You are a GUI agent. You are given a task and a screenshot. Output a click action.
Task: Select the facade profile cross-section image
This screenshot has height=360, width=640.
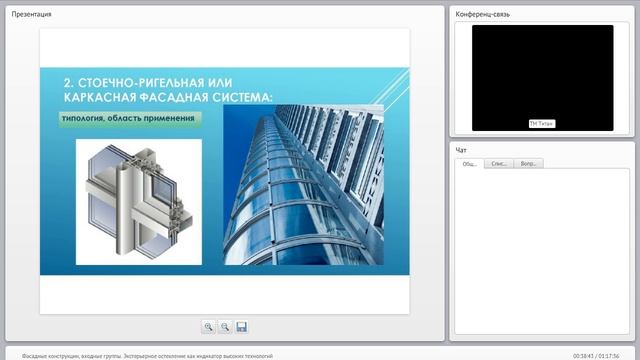(139, 202)
